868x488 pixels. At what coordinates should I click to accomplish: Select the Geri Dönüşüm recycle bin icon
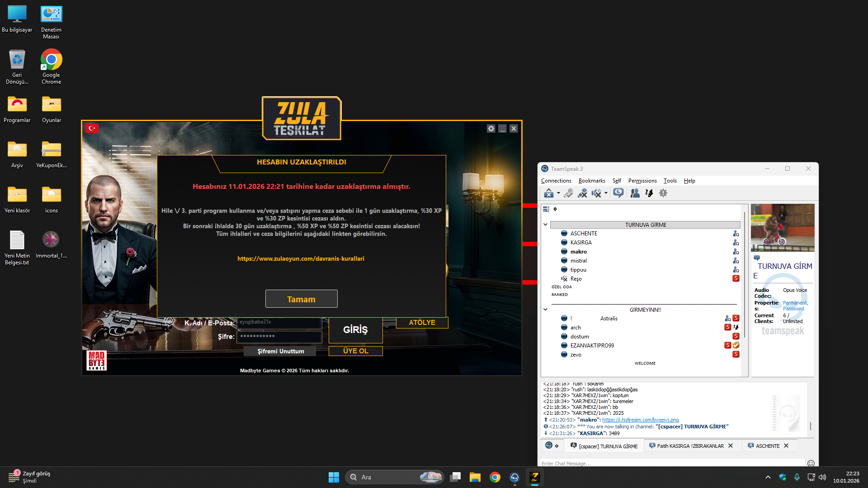17,67
